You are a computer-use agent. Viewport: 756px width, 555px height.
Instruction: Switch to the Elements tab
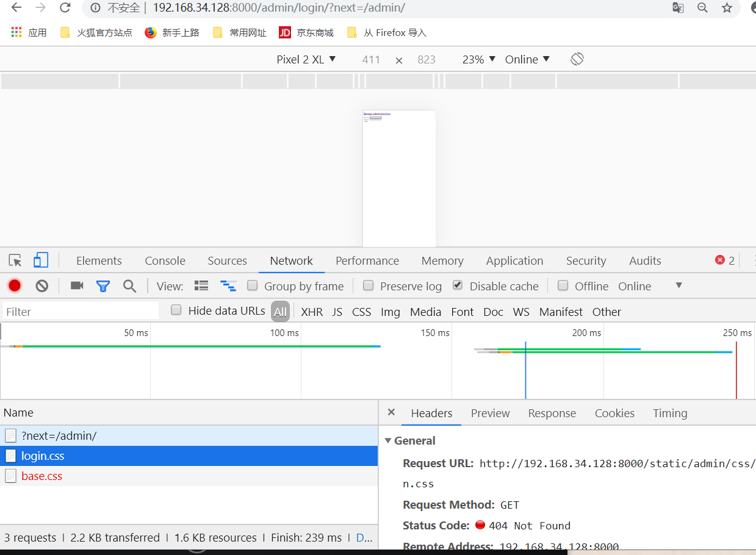[99, 260]
